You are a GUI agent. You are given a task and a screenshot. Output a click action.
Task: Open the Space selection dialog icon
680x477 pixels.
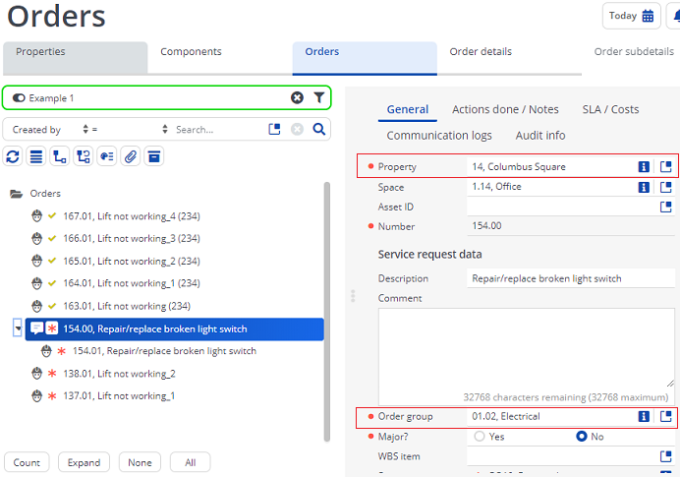click(666, 187)
